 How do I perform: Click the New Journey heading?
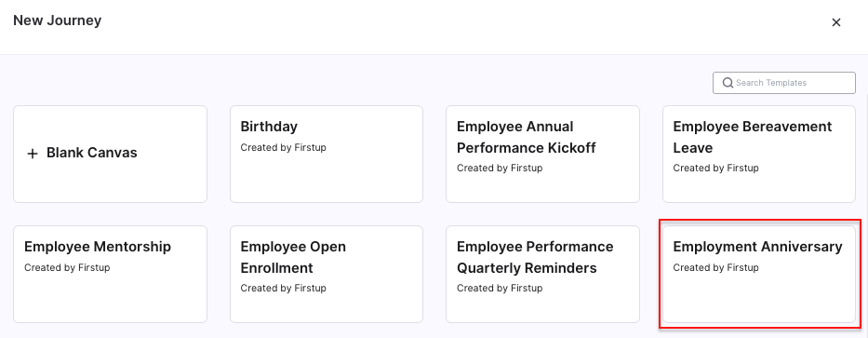coord(58,20)
